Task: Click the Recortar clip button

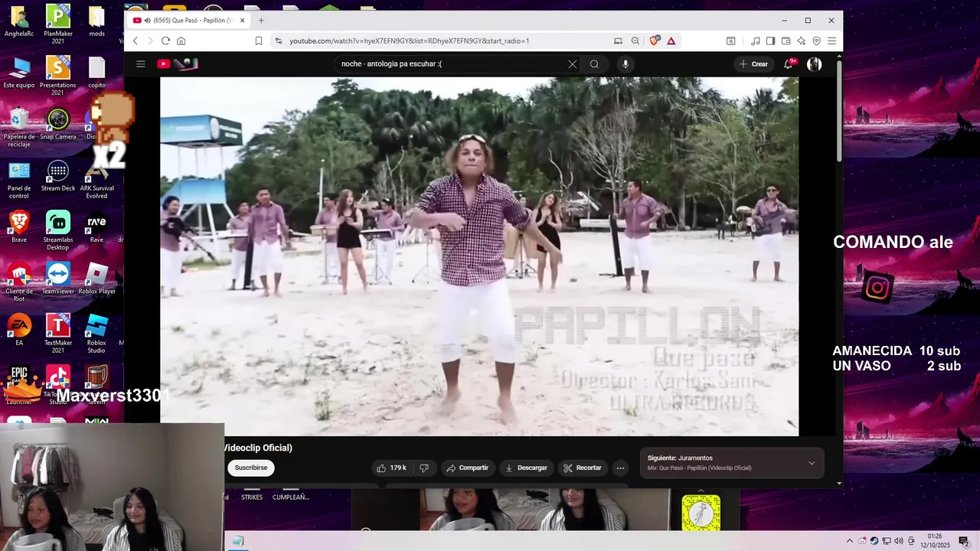Action: [583, 468]
